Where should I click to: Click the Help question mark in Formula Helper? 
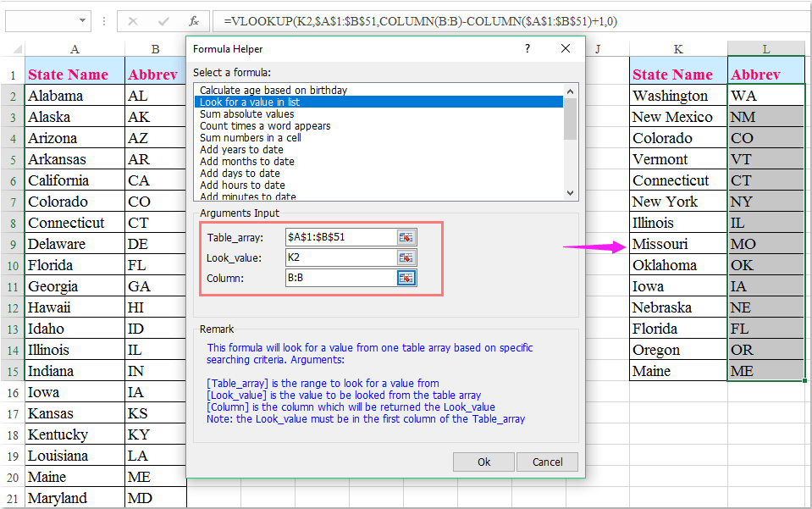click(x=527, y=49)
